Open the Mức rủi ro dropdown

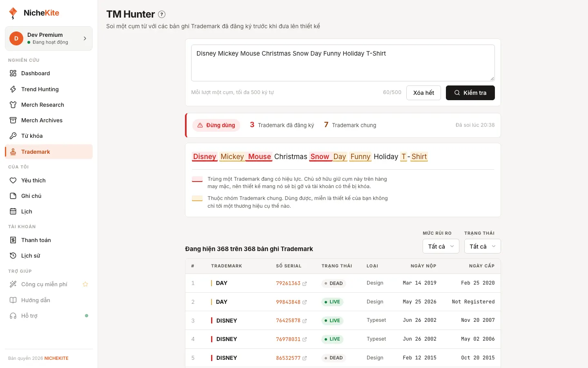(441, 246)
